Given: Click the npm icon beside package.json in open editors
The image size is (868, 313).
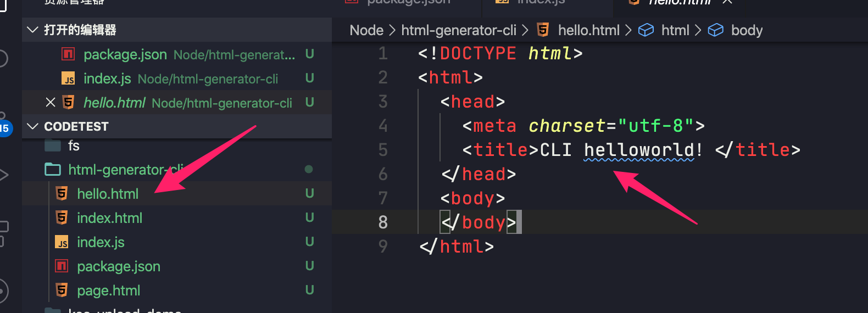Looking at the screenshot, I should [x=68, y=54].
